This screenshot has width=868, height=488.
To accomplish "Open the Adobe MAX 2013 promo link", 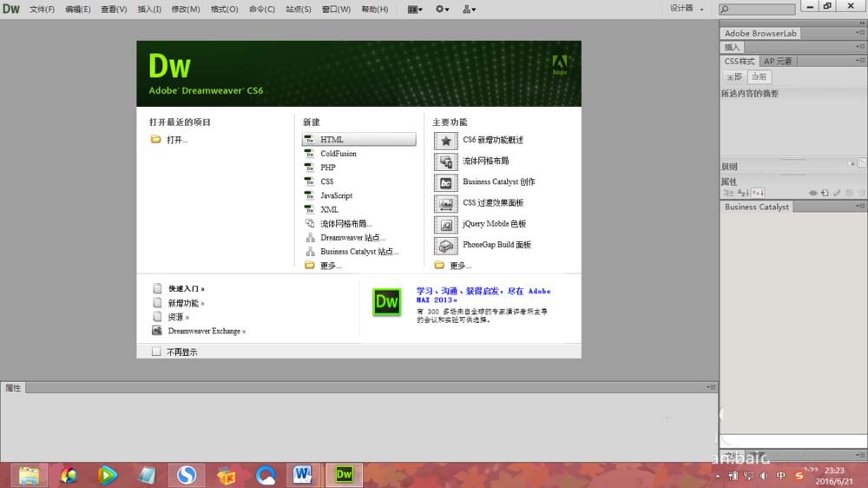I will click(483, 295).
